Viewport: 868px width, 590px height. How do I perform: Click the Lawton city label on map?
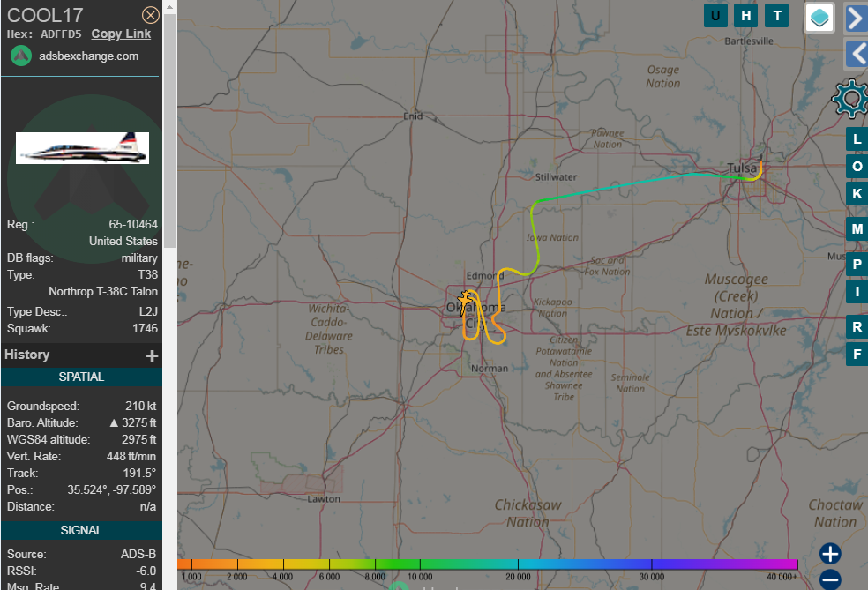(324, 498)
